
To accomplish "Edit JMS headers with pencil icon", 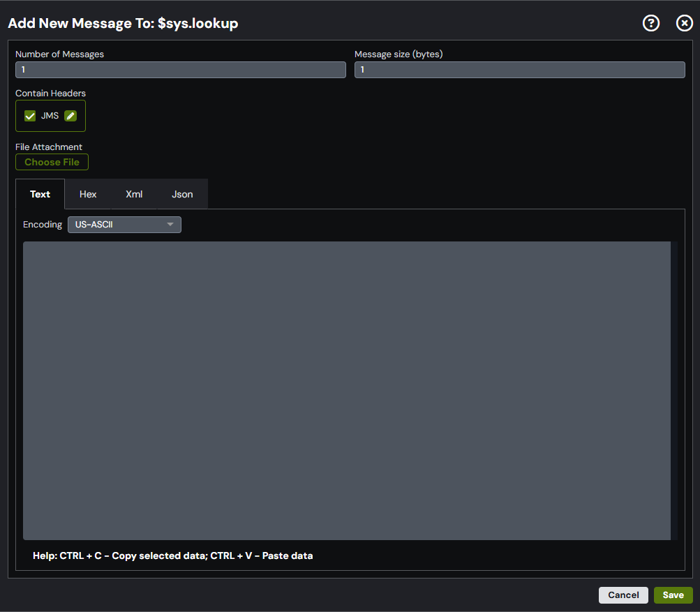I will click(x=70, y=116).
